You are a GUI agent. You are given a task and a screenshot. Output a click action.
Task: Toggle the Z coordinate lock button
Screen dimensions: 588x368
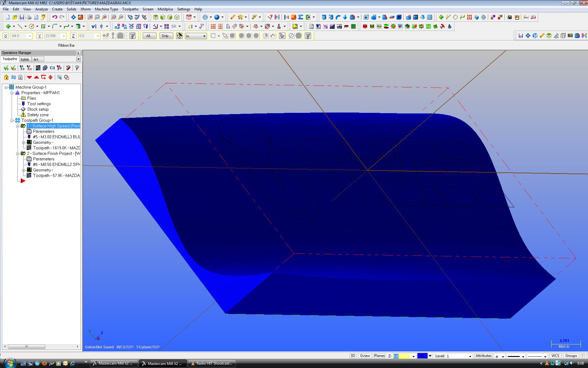[x=73, y=36]
